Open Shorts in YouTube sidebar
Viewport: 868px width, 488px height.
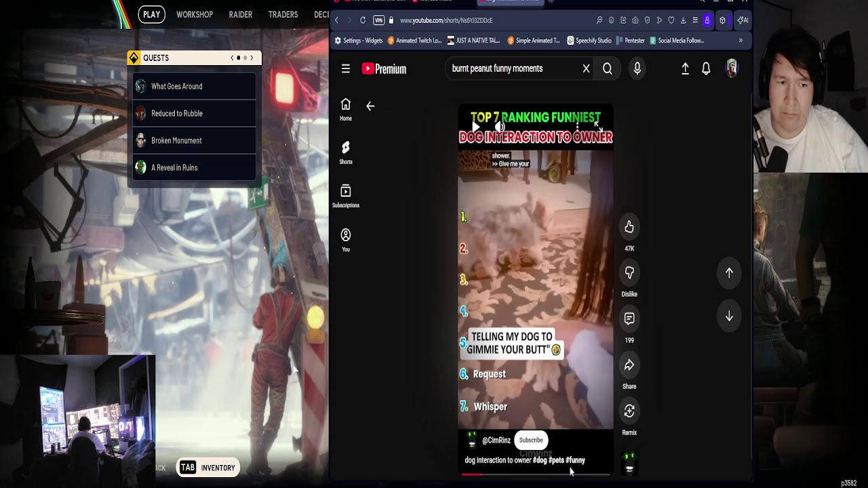(346, 152)
